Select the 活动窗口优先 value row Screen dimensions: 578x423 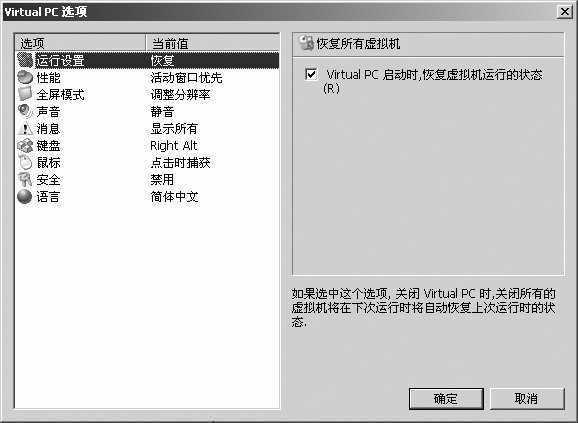tap(186, 78)
